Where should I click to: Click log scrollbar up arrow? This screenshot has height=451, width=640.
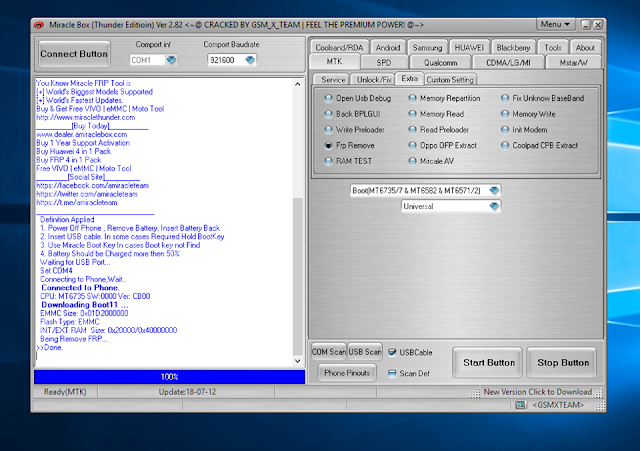(298, 84)
